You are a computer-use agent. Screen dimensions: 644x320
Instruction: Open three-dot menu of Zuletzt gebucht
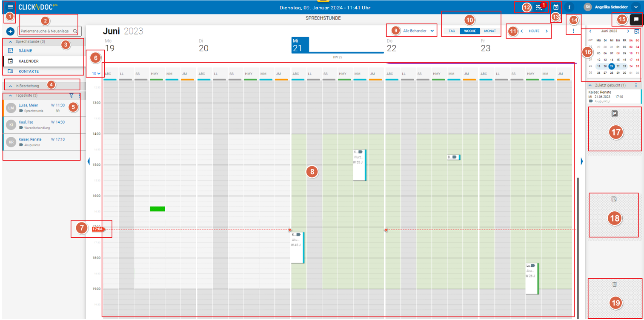(636, 85)
